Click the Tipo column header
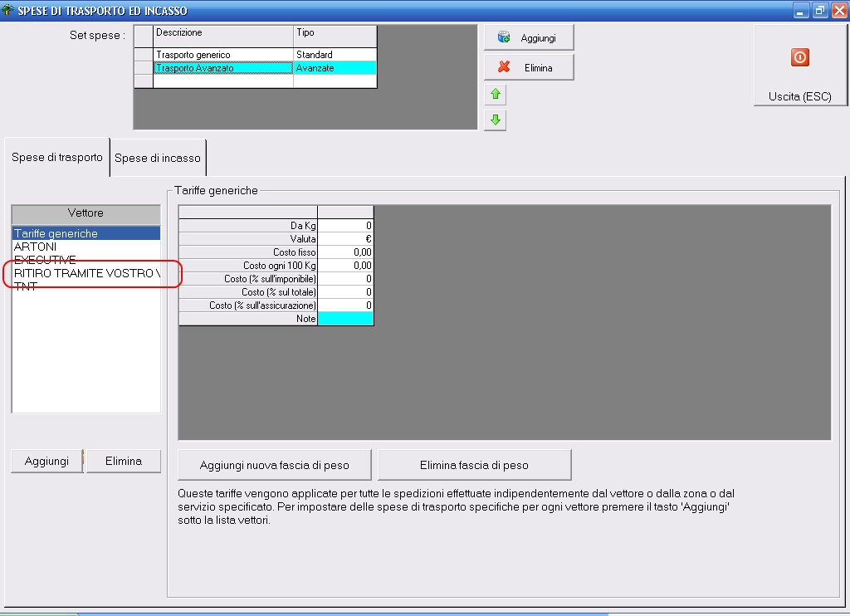This screenshot has height=616, width=850. 335,37
